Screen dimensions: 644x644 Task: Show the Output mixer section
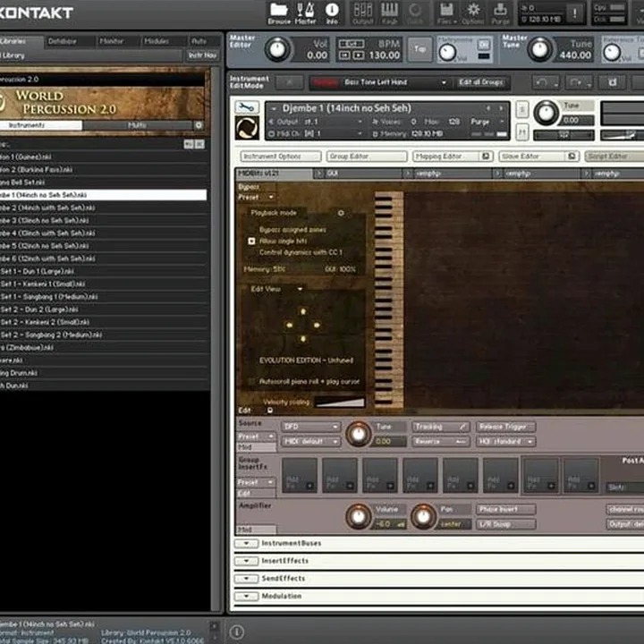click(363, 13)
